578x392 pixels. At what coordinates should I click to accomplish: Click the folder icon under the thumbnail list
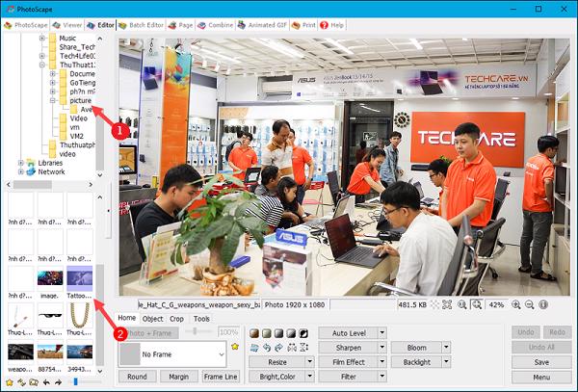[34, 382]
